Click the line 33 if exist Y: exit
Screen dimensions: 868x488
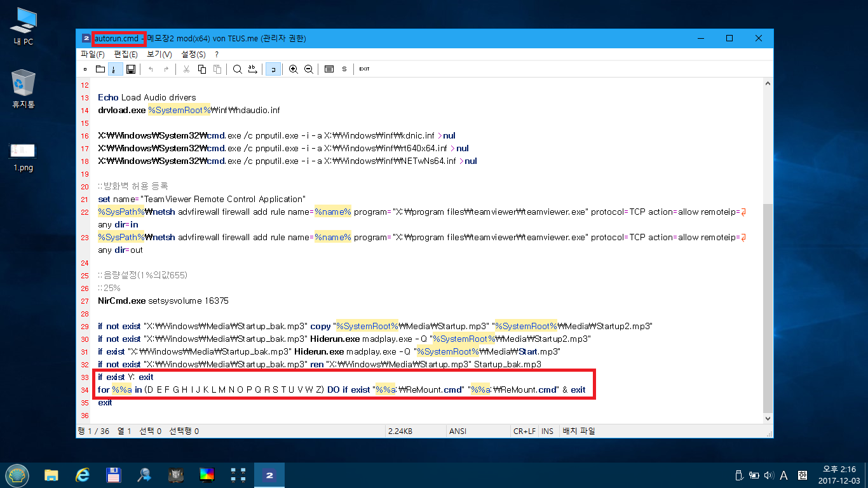(125, 377)
